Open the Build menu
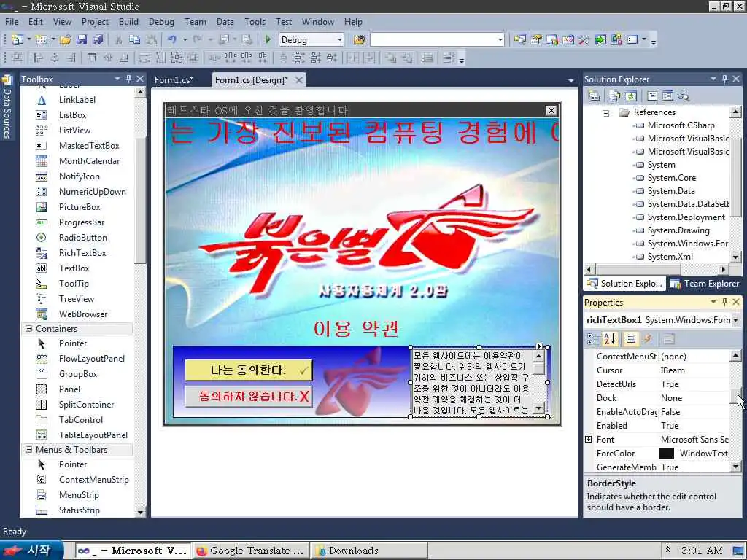 tap(128, 22)
